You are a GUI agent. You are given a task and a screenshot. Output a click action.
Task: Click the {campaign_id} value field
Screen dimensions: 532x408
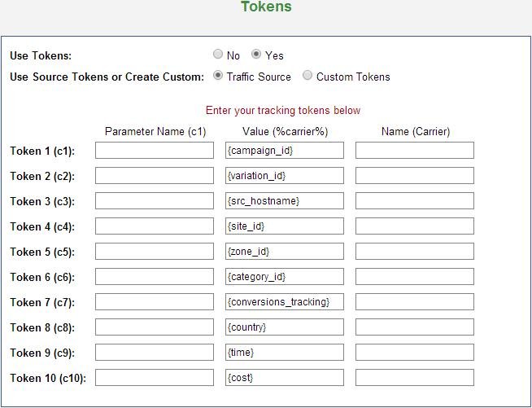tap(285, 150)
